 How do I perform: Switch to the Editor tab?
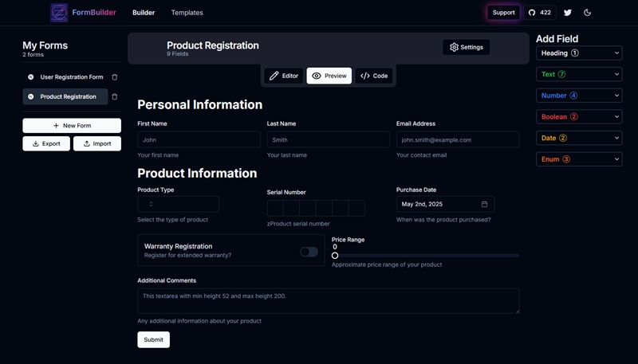tap(284, 76)
